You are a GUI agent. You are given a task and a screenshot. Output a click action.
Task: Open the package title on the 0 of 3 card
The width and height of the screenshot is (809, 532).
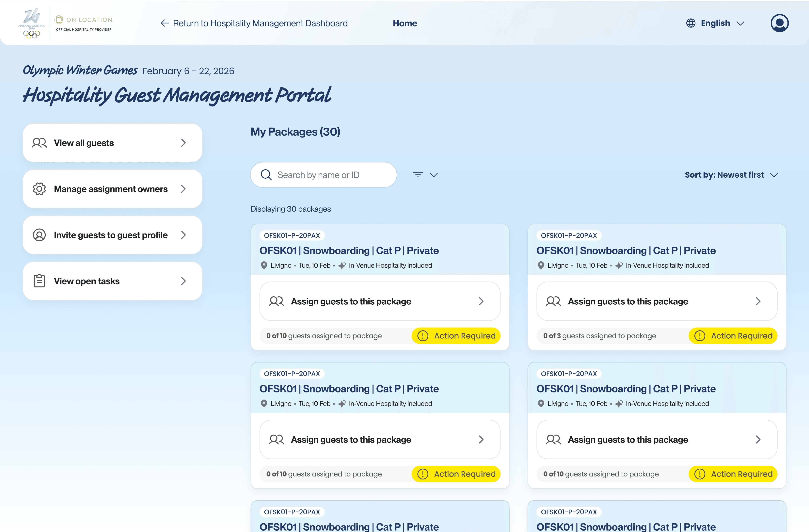coord(626,250)
